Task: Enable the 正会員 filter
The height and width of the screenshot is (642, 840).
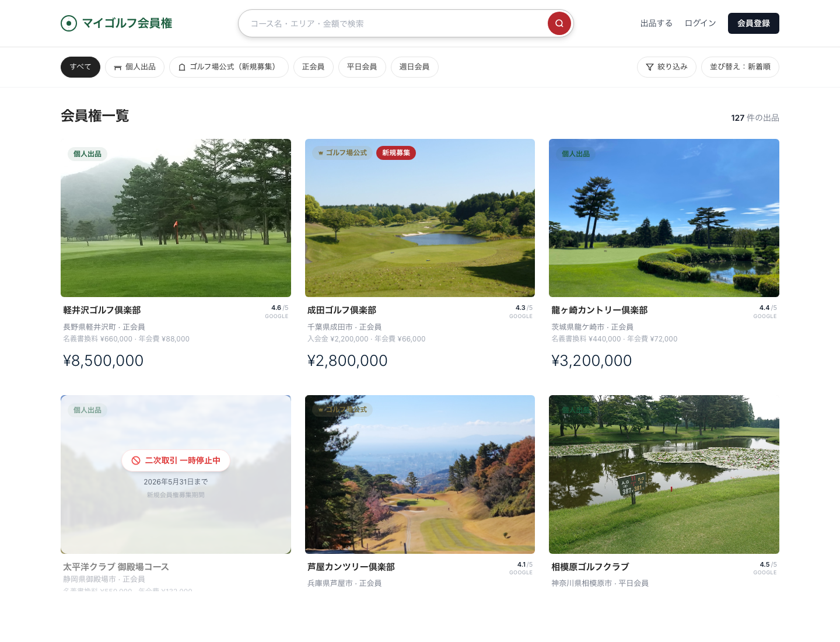Action: pyautogui.click(x=313, y=67)
